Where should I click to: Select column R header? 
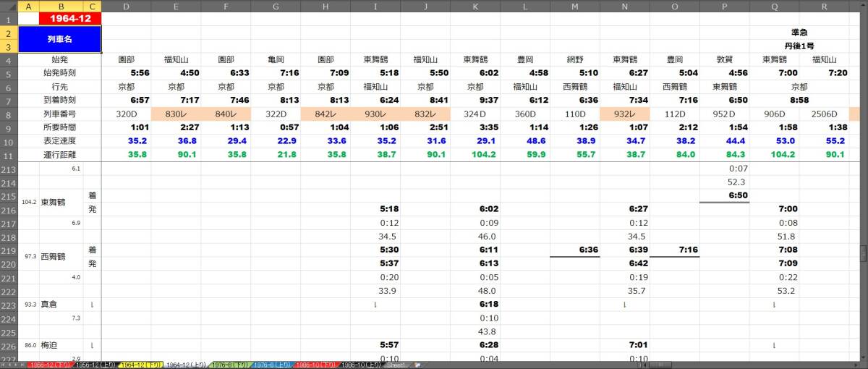[x=824, y=6]
